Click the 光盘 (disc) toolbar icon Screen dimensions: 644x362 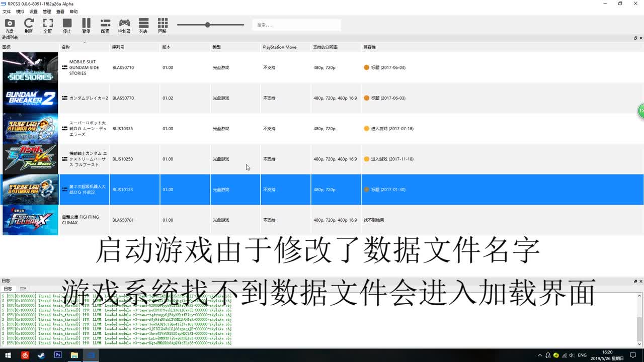click(10, 26)
